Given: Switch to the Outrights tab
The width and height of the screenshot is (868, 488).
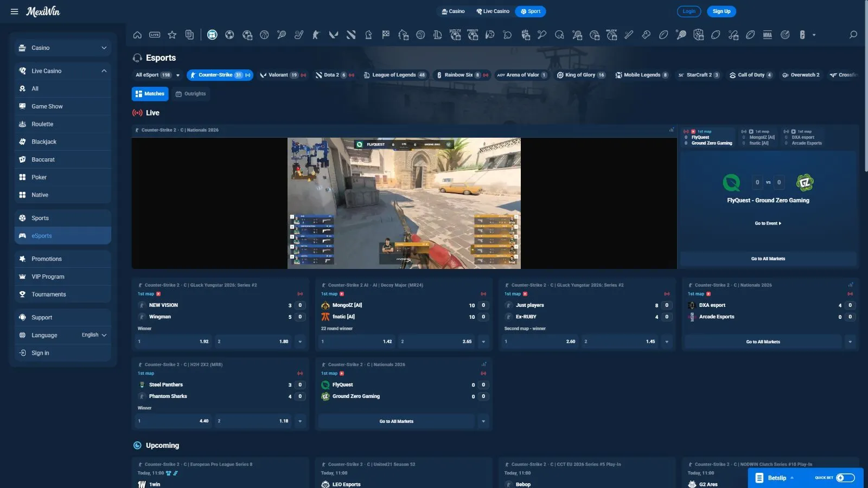Looking at the screenshot, I should point(190,94).
